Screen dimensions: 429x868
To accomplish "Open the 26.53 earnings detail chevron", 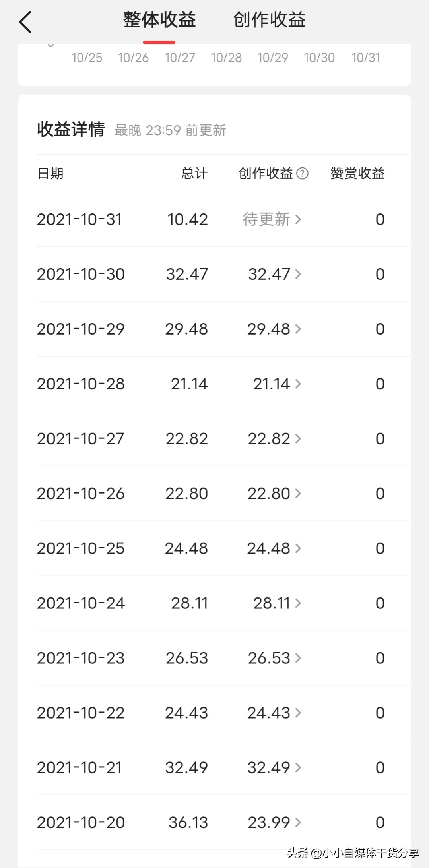I will click(298, 658).
